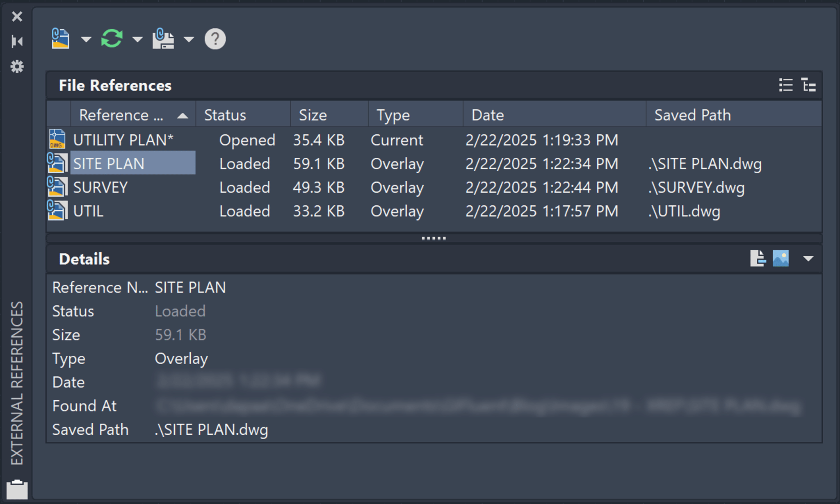Open External References help
This screenshot has width=840, height=504.
(x=215, y=39)
